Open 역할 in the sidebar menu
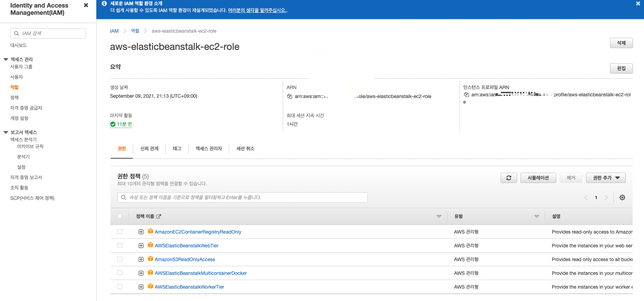Image resolution: width=644 pixels, height=301 pixels. 14,87
